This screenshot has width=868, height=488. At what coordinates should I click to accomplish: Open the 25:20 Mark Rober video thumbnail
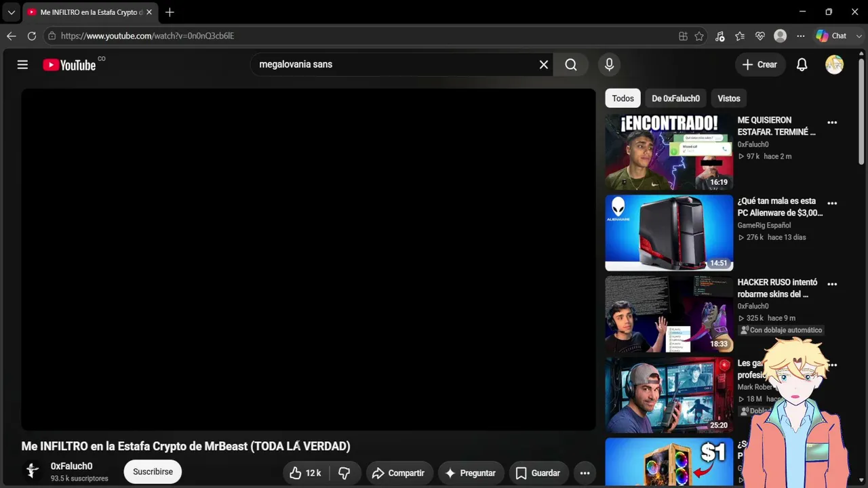[x=669, y=394]
